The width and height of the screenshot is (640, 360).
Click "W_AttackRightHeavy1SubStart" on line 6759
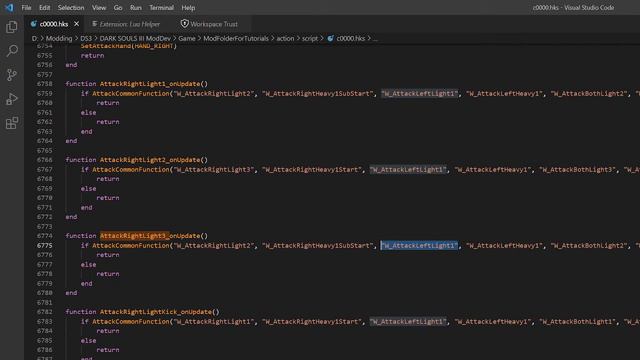pos(318,93)
